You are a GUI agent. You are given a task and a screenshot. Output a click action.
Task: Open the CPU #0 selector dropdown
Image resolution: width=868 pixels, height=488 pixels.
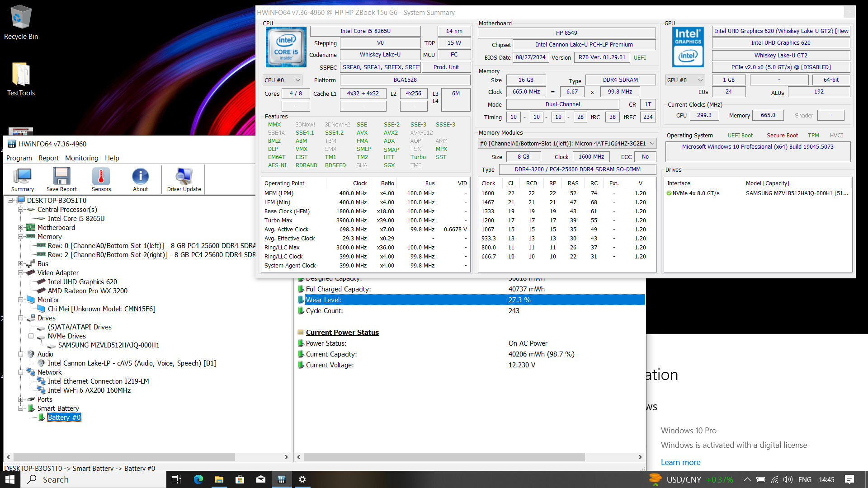click(282, 80)
